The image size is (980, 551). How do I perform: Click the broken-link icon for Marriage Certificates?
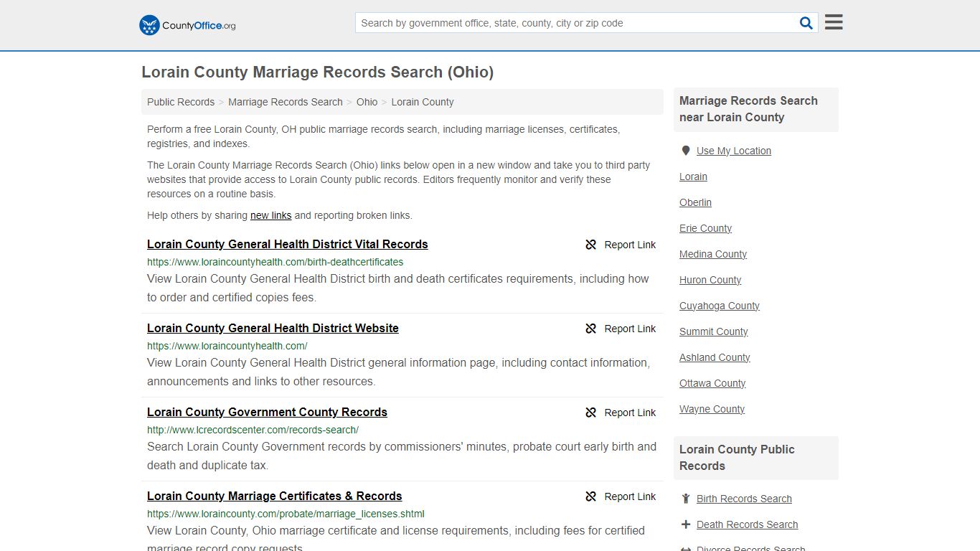pos(591,496)
